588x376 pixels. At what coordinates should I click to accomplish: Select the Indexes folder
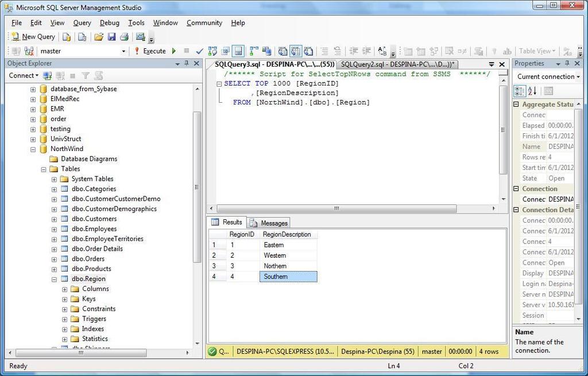[x=93, y=329]
